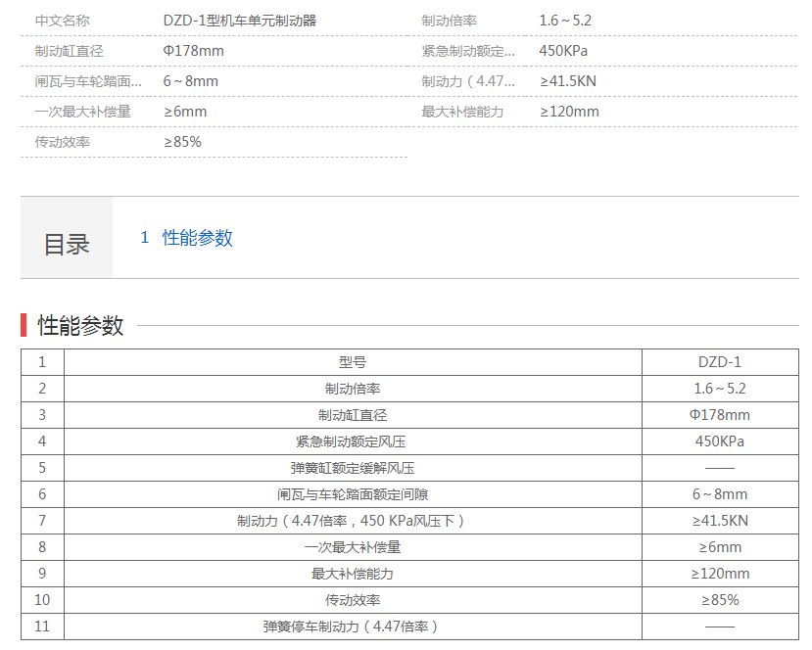Screen dimensions: 812x650
Task: Select the DZD-1型机车单元制动器 name text
Action: [x=245, y=19]
